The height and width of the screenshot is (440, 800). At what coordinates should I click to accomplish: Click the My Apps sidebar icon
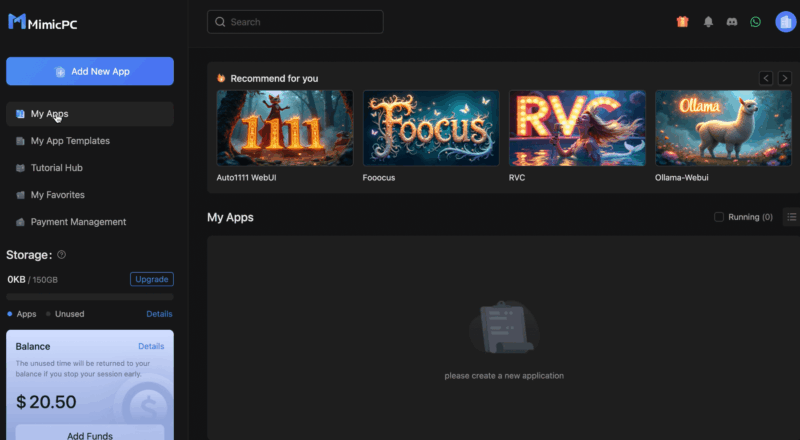click(20, 114)
